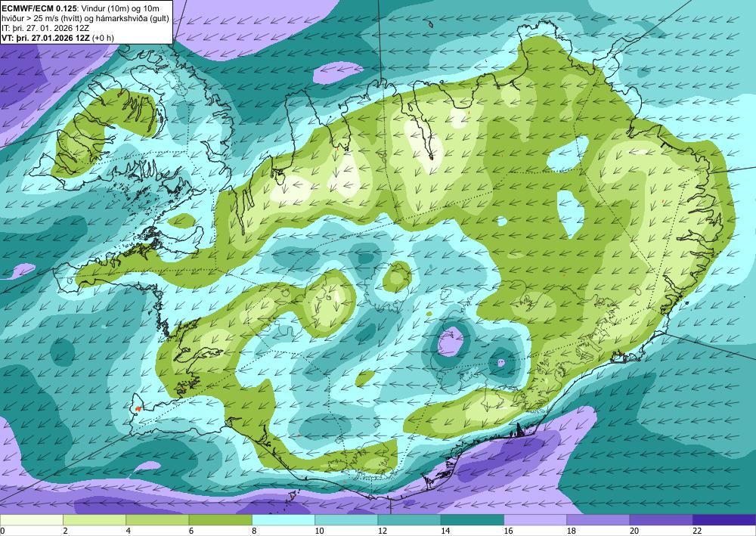Click the legend scale label "16"
Image resolution: width=756 pixels, height=536 pixels.
coord(508,531)
